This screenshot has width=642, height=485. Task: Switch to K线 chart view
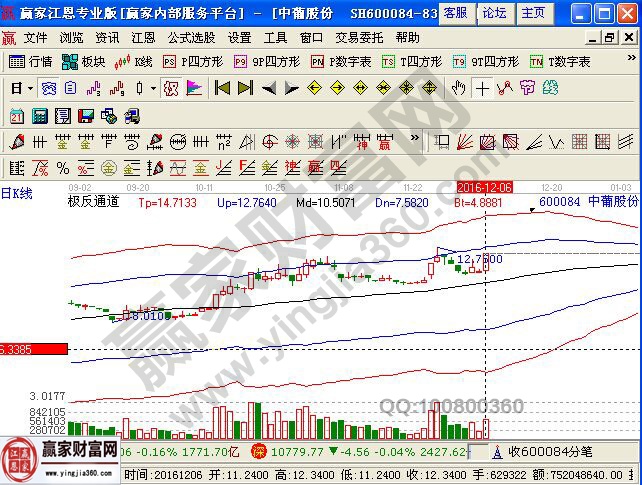click(133, 62)
